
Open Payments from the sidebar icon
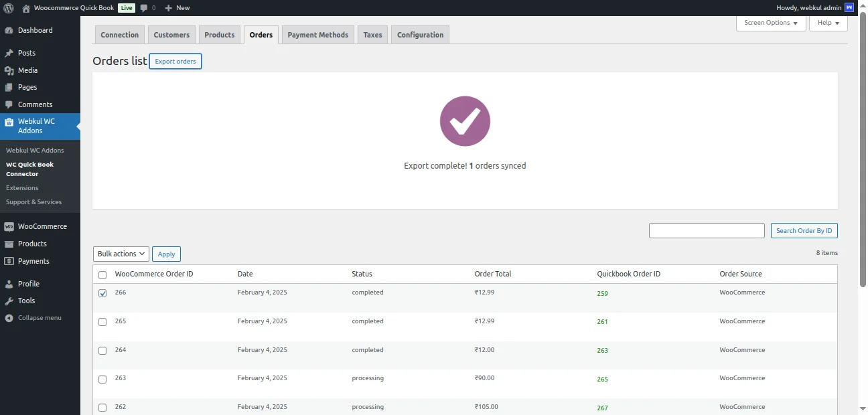9,261
